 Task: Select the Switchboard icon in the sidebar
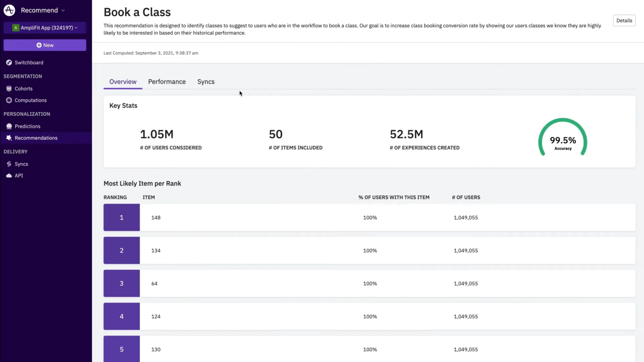tap(9, 62)
